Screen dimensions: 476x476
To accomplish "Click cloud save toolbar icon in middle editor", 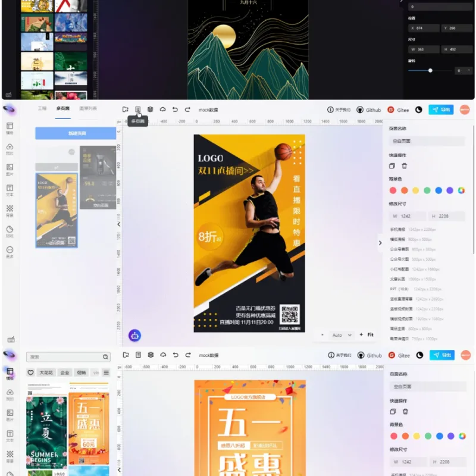I will [162, 109].
